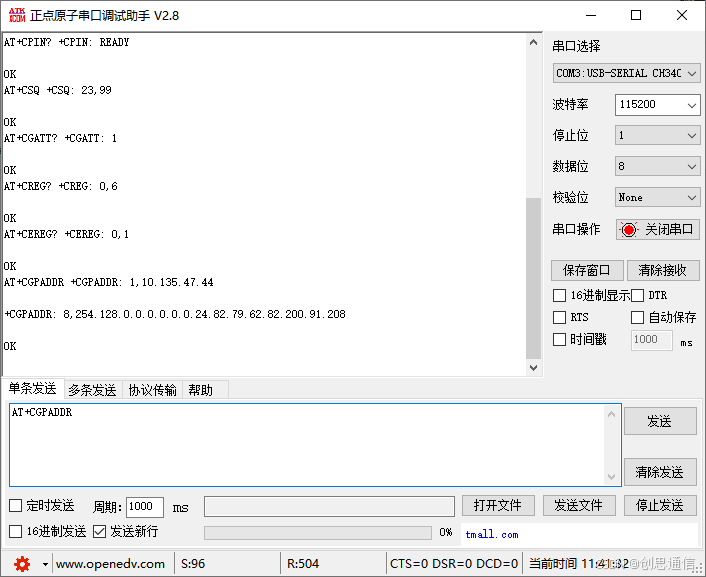This screenshot has width=706, height=577.
Task: Click the send box scroll up arrow
Action: click(x=611, y=414)
